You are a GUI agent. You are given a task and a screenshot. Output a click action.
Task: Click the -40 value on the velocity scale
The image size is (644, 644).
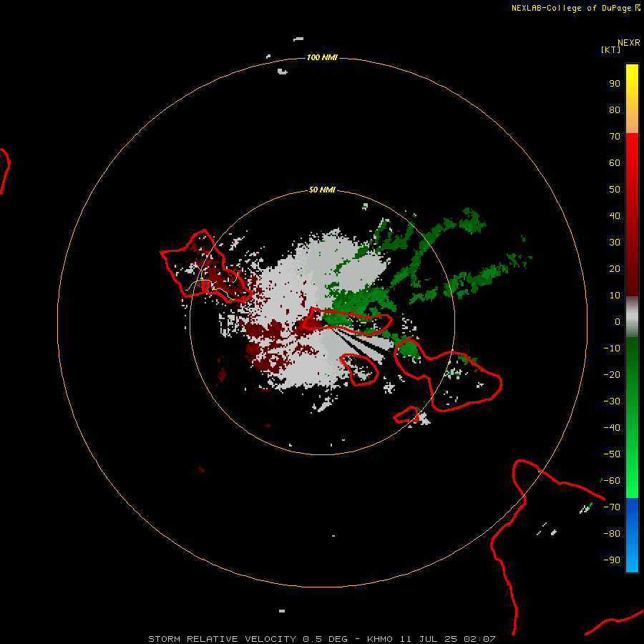pyautogui.click(x=612, y=428)
